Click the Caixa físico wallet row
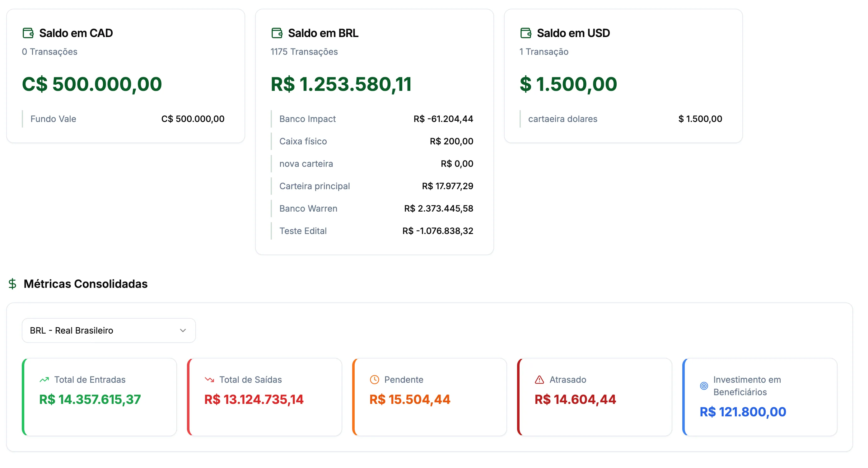The height and width of the screenshot is (468, 868). (372, 141)
